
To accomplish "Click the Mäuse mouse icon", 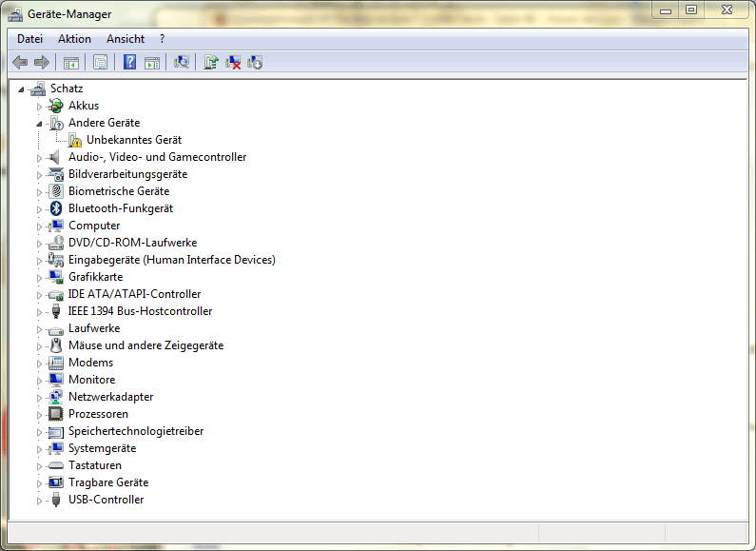I will (x=56, y=345).
